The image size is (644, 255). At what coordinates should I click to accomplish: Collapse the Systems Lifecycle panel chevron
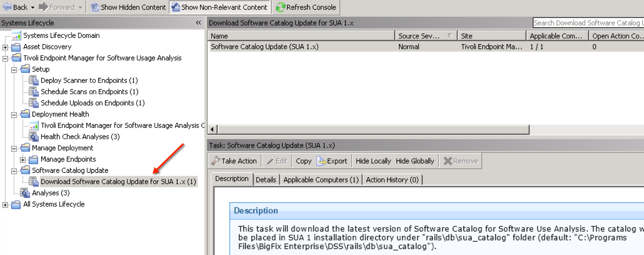[x=198, y=23]
